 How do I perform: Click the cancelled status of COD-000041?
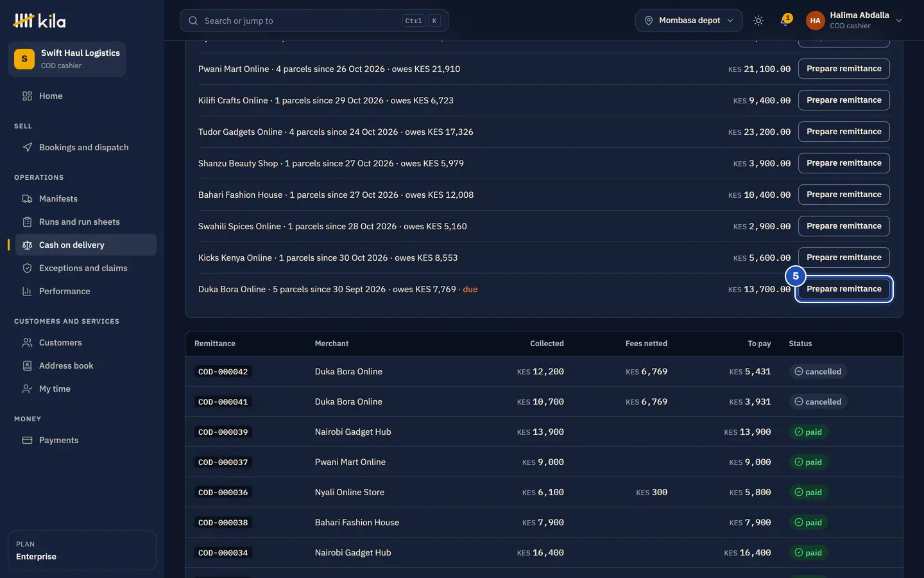click(x=818, y=402)
